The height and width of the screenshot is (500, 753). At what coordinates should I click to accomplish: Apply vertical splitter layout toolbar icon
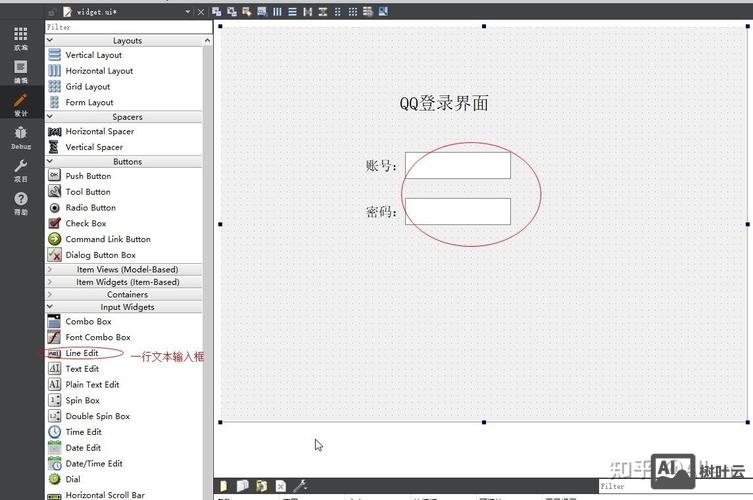pos(323,12)
